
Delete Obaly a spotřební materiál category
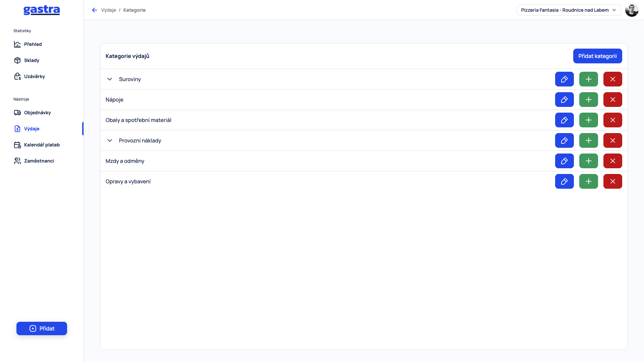tap(612, 120)
